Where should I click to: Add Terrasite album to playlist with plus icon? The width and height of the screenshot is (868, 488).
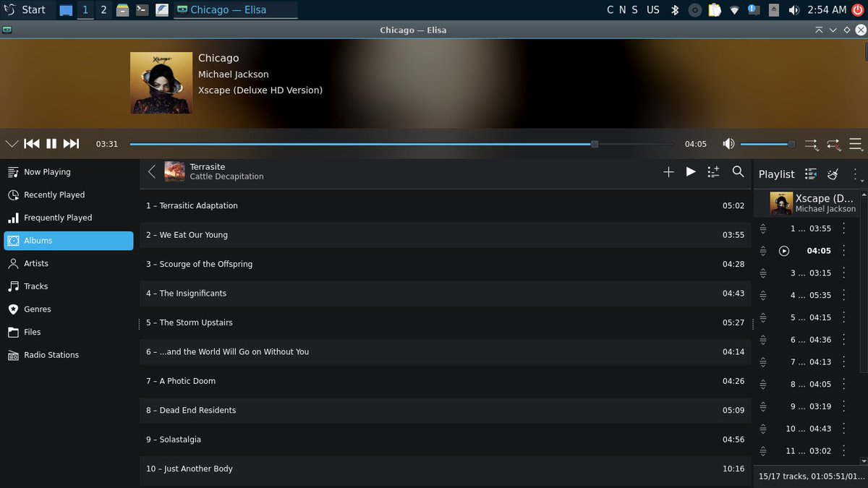pyautogui.click(x=668, y=171)
